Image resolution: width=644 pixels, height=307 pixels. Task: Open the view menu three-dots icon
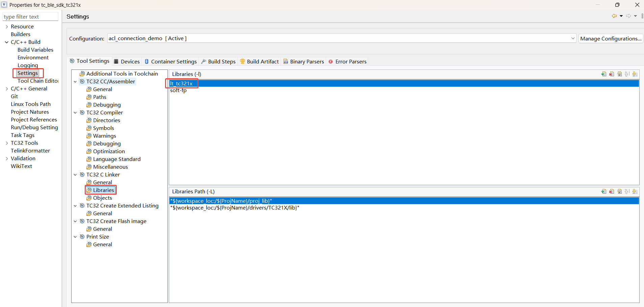(x=642, y=16)
